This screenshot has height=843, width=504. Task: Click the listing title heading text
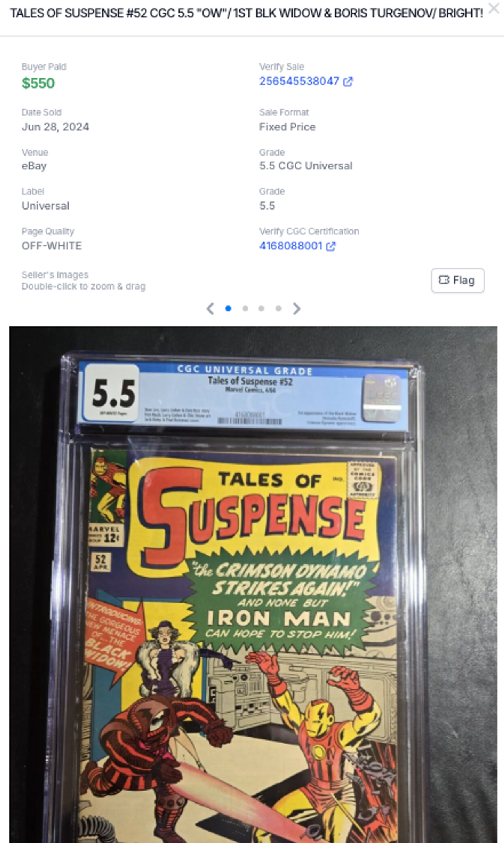tap(246, 13)
